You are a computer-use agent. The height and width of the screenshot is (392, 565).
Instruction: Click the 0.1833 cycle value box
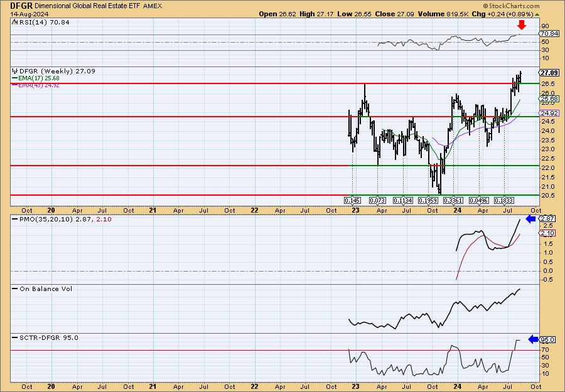tap(503, 200)
